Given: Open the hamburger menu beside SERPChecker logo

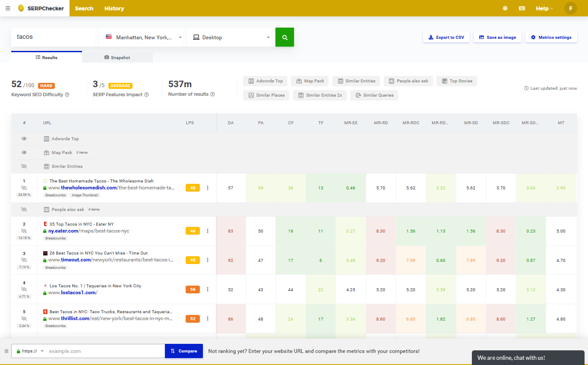Looking at the screenshot, I should tap(8, 8).
